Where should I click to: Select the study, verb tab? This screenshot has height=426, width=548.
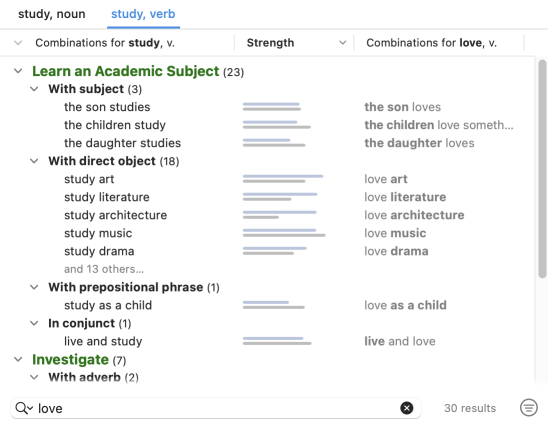pos(143,14)
